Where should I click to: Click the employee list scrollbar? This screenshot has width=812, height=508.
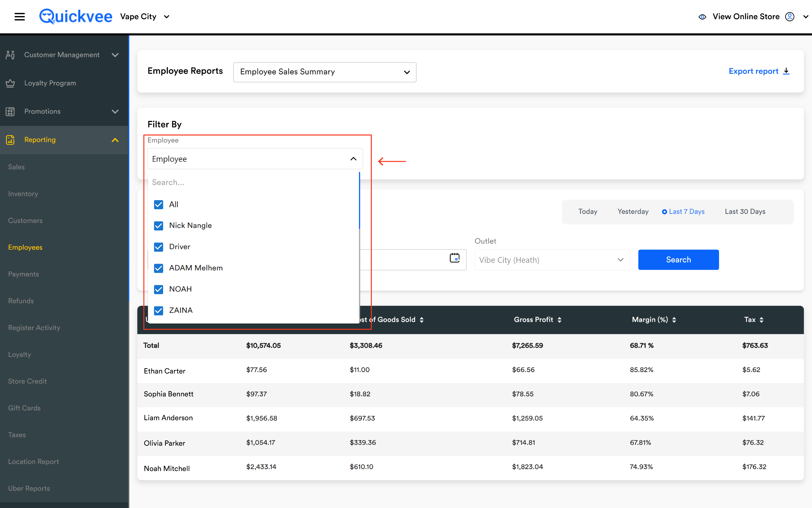[359, 201]
